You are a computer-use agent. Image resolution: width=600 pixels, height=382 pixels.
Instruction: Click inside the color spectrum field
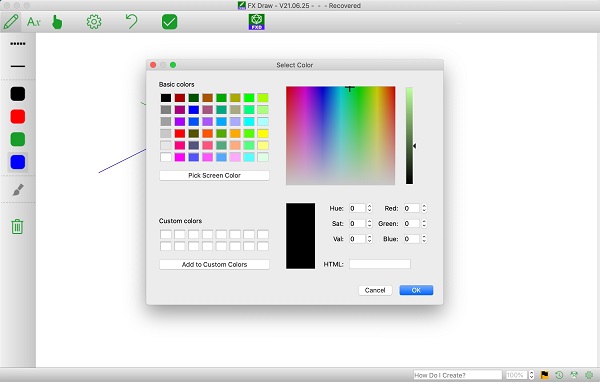pos(341,135)
